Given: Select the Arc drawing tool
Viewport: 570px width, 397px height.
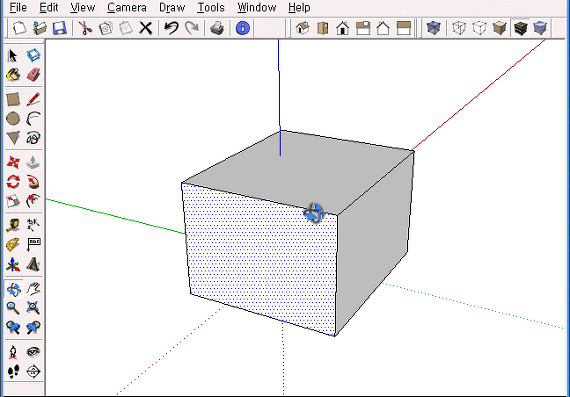Looking at the screenshot, I should [33, 119].
